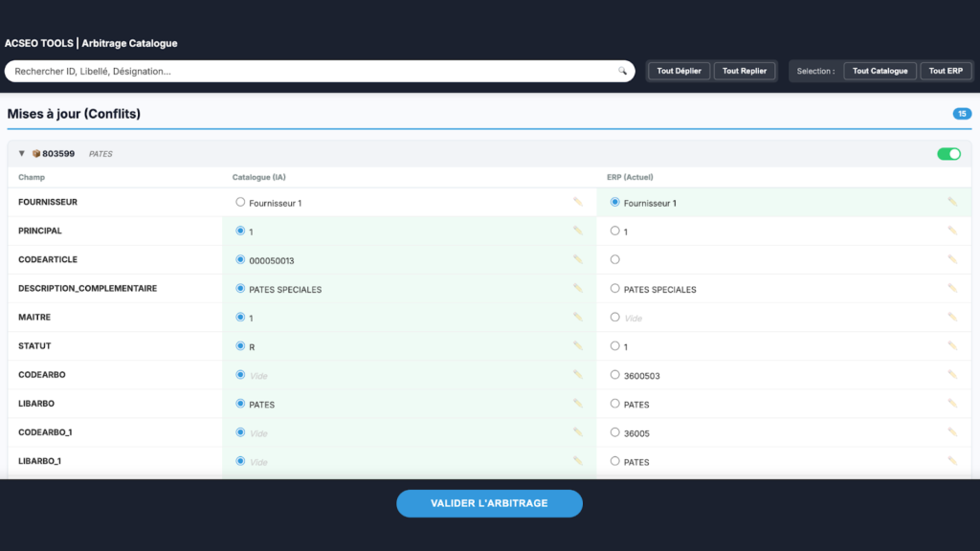Click pencil icon for ERP STATUT
The width and height of the screenshot is (980, 551).
pyautogui.click(x=951, y=345)
